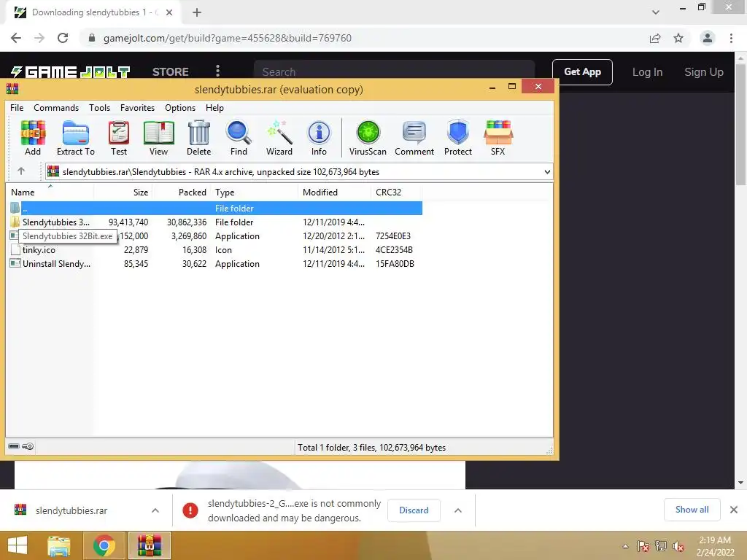Viewport: 747px width, 560px height.
Task: Click the Get App button
Action: coord(582,72)
